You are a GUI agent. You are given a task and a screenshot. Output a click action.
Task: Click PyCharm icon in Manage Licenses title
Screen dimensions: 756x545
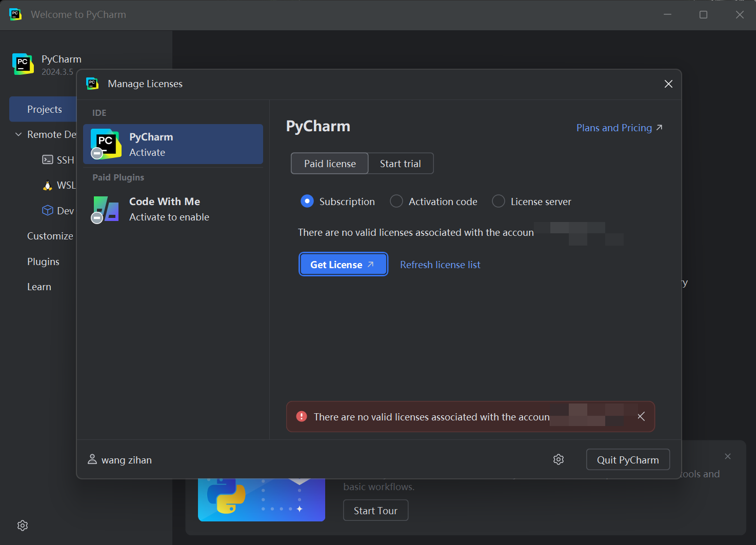pos(92,84)
